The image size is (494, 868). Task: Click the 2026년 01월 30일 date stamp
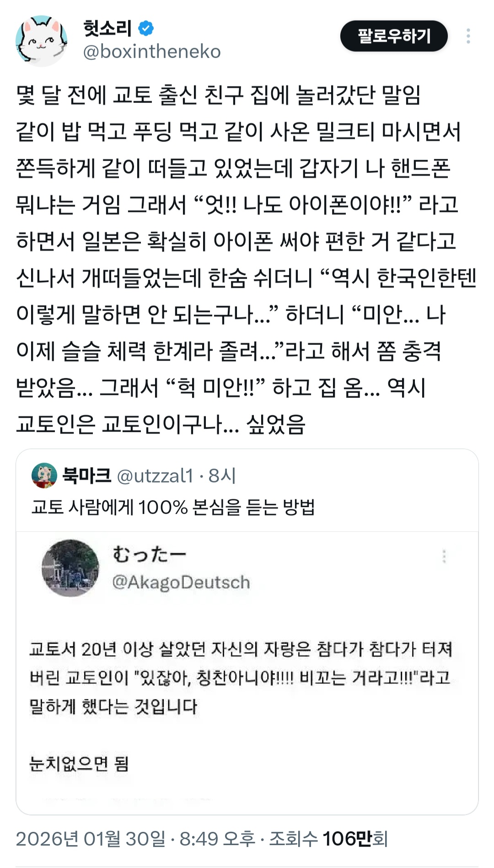[91, 839]
